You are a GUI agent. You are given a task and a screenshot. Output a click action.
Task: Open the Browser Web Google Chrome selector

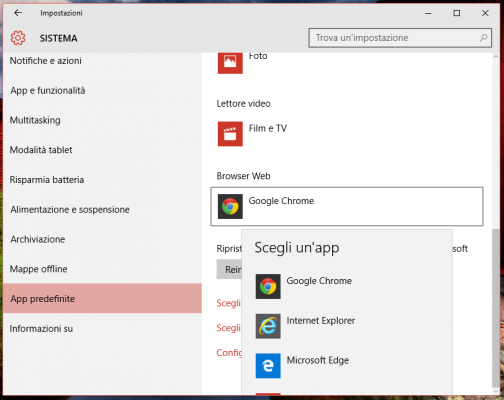coord(347,206)
